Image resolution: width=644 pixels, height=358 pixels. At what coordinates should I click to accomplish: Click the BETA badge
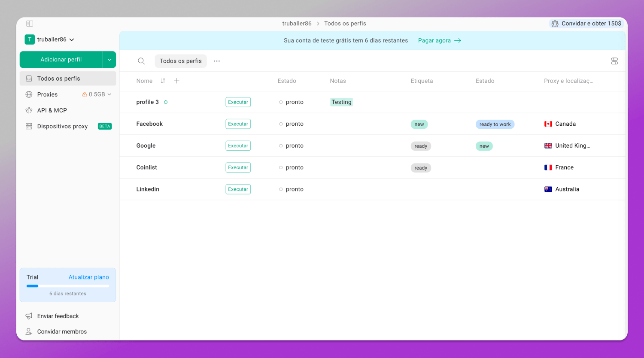coord(105,126)
